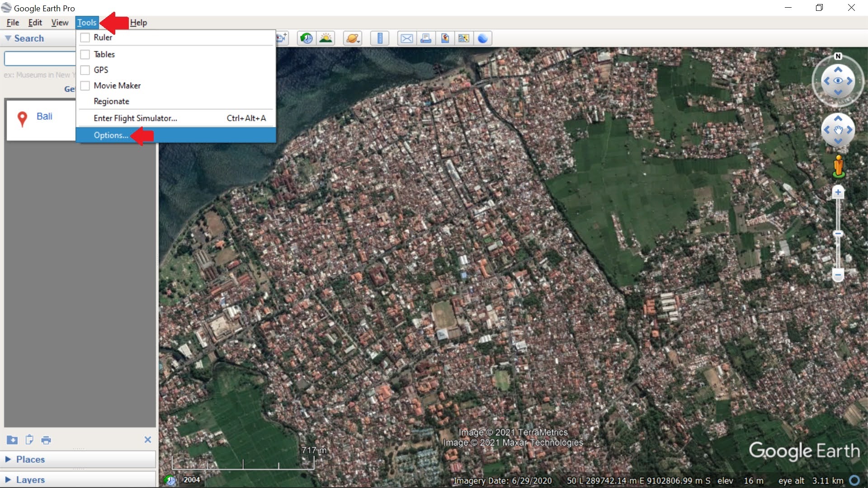This screenshot has width=868, height=488.
Task: Email the current view
Action: [x=406, y=38]
